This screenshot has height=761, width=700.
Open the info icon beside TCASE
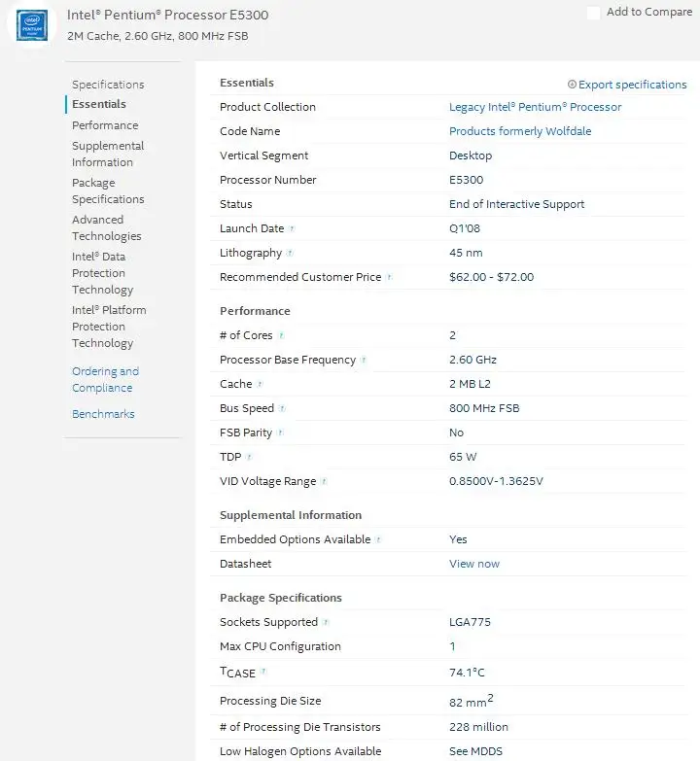(x=262, y=672)
